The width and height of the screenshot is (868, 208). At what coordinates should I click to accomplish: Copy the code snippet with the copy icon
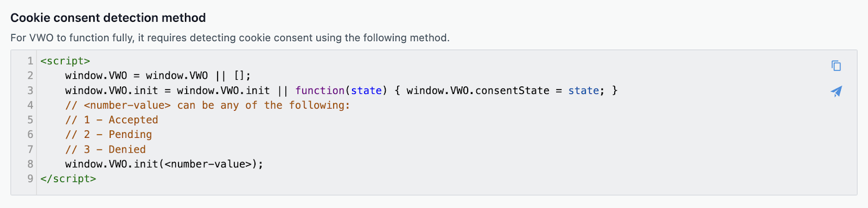coord(836,66)
